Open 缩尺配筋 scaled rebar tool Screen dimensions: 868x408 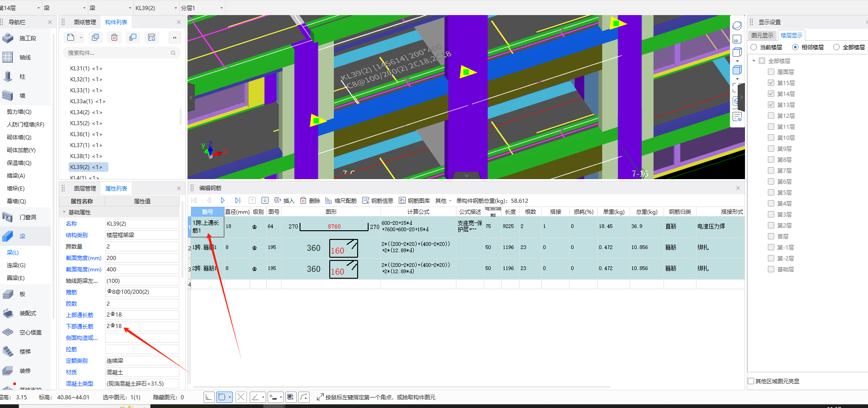pos(341,200)
